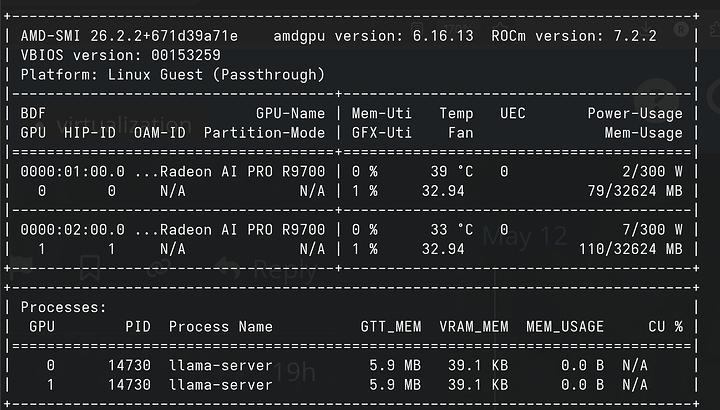Click the 'MEM_USAGE' column header

click(565, 326)
